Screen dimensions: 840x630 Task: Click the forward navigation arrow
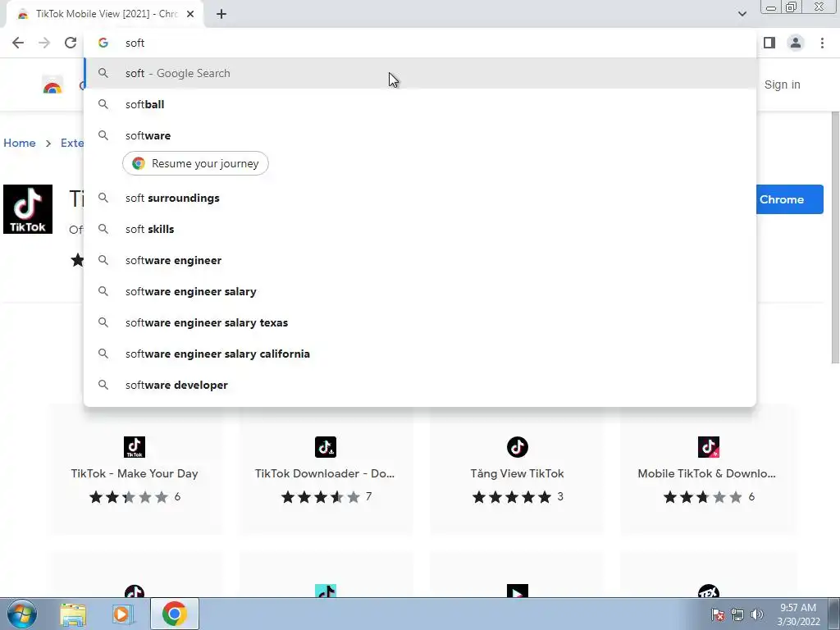[44, 43]
